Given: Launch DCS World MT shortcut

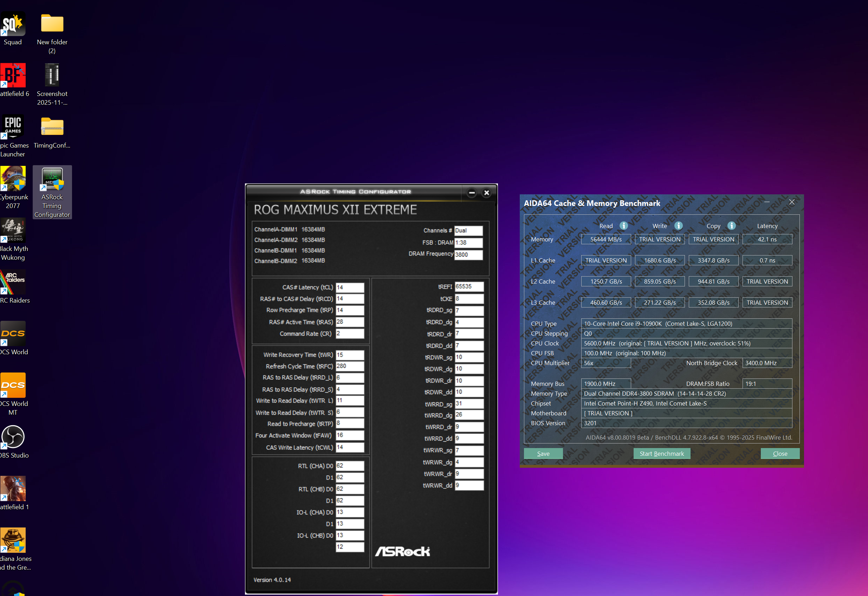Looking at the screenshot, I should point(13,395).
